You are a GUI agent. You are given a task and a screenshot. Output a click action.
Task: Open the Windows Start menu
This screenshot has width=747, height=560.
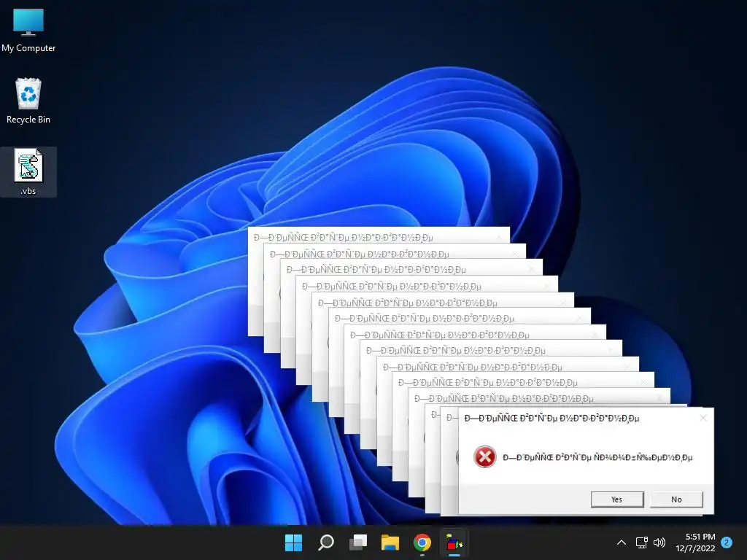click(293, 542)
